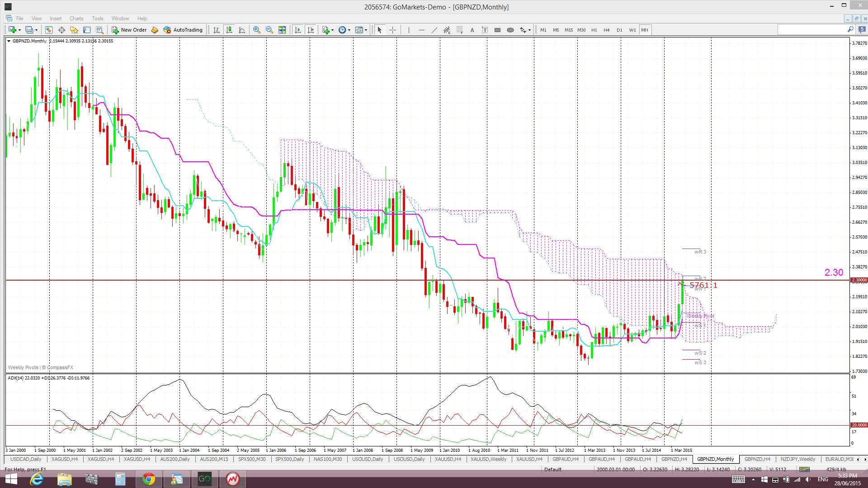The width and height of the screenshot is (868, 488).
Task: Switch chart type to candlesticks
Action: (x=229, y=30)
